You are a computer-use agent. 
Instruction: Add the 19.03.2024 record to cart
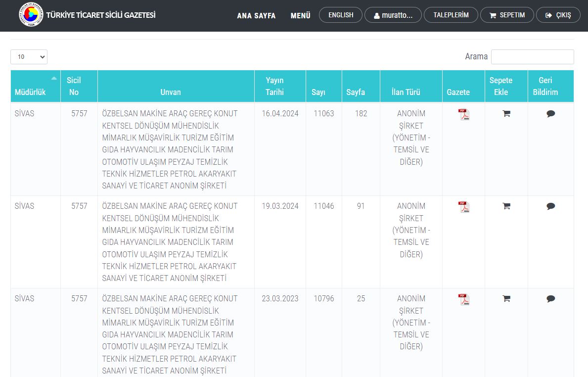click(x=506, y=206)
